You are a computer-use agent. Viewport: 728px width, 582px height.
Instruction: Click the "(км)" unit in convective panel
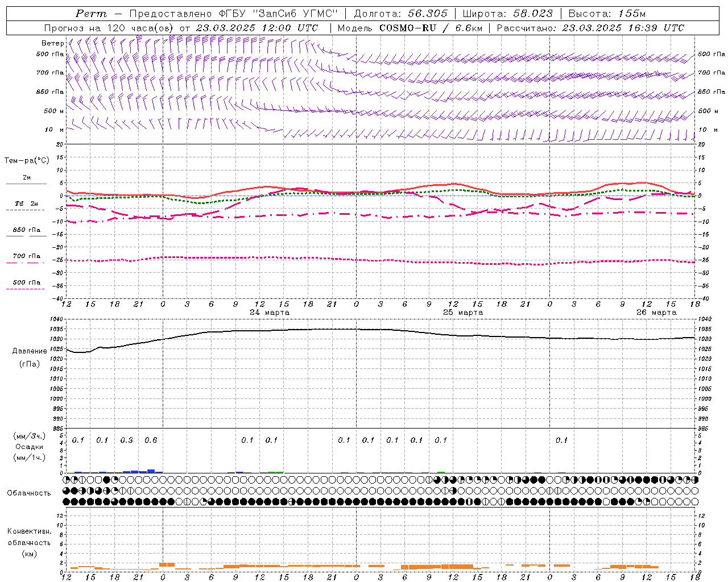[30, 554]
